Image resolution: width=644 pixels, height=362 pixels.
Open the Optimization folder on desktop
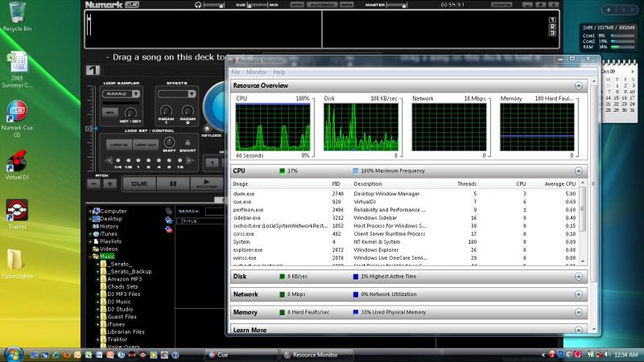point(17,264)
